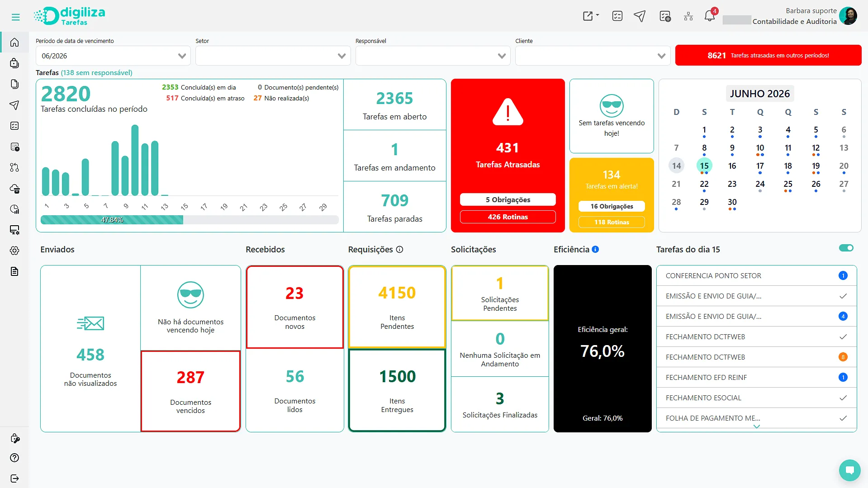Open git-branch flow icon in sidebar

pos(14,167)
